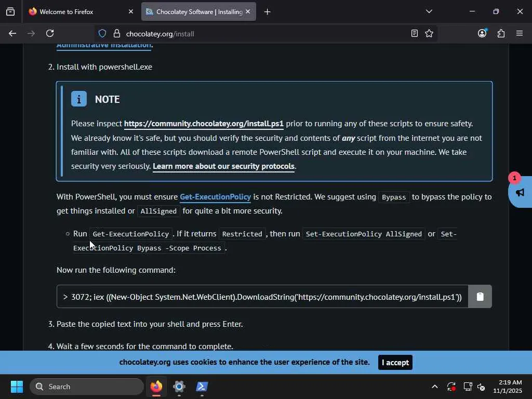Screen dimensions: 532x399
Task: Toggle reader view mode
Action: [x=414, y=34]
